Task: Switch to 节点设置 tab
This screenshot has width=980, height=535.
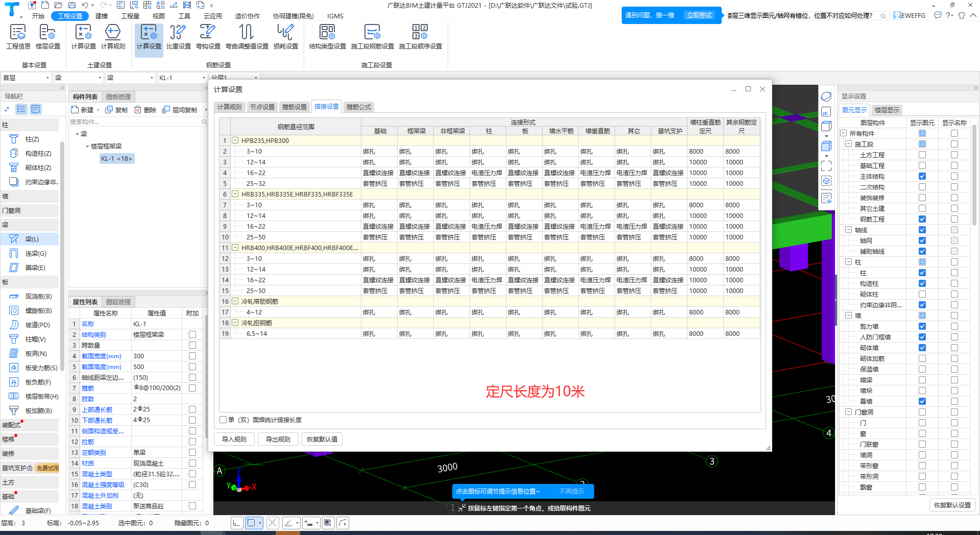Action: click(x=262, y=107)
